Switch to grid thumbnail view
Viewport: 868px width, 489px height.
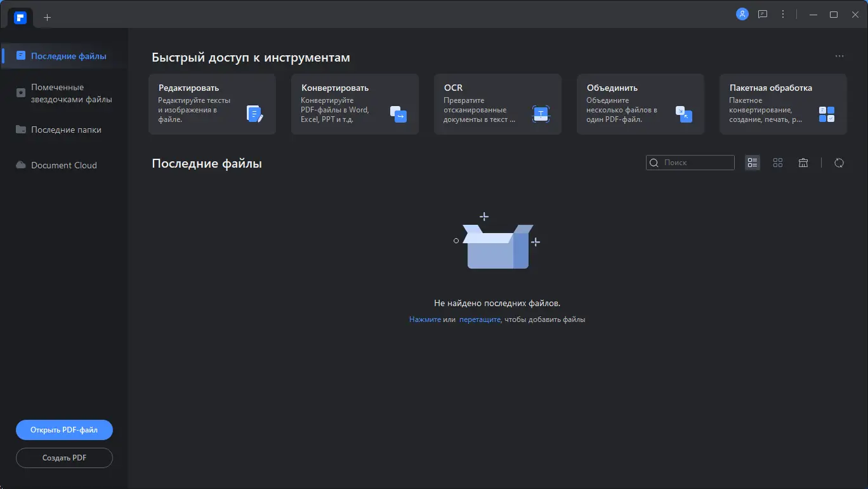pos(778,163)
